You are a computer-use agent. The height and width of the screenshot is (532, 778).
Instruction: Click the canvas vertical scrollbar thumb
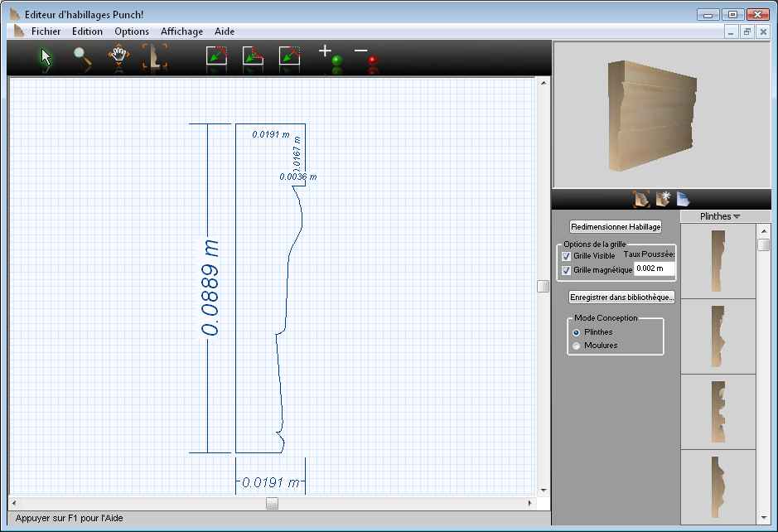pyautogui.click(x=544, y=287)
